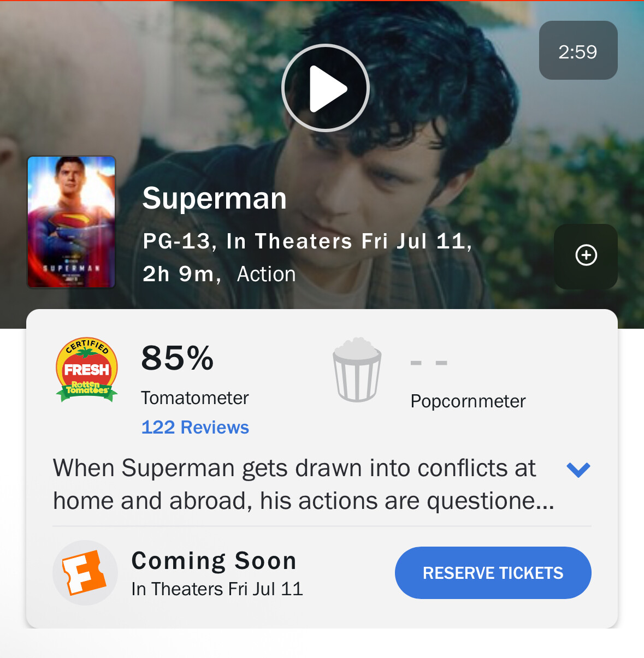This screenshot has height=658, width=644.
Task: Tap the Certified Fresh tomato badge
Action: pyautogui.click(x=87, y=370)
